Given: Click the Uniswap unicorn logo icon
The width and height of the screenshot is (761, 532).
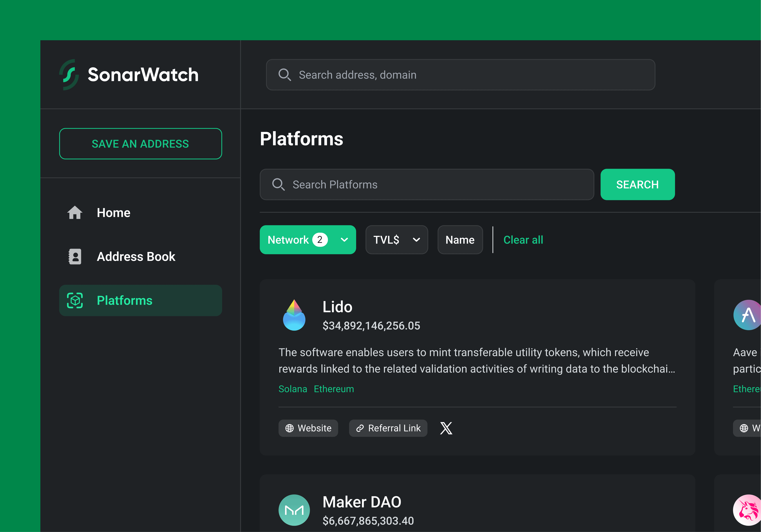Looking at the screenshot, I should click(x=747, y=510).
